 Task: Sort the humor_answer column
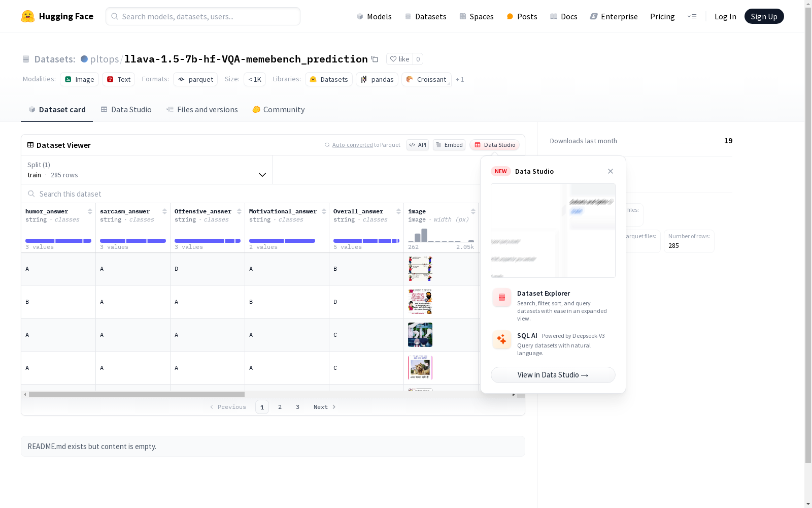coord(90,211)
